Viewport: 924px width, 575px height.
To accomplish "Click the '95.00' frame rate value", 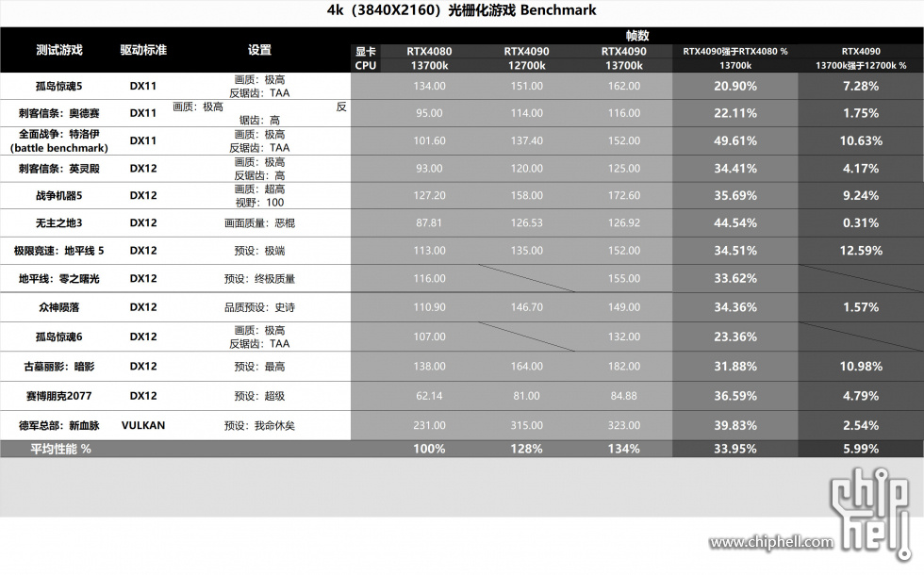I will (x=429, y=113).
